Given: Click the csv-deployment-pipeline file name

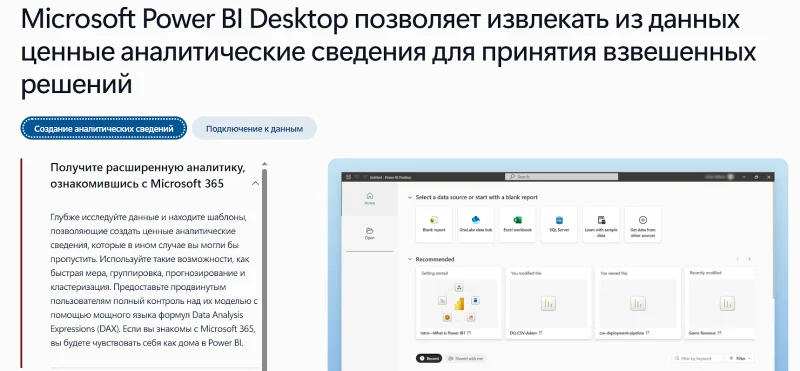Looking at the screenshot, I should pos(621,333).
